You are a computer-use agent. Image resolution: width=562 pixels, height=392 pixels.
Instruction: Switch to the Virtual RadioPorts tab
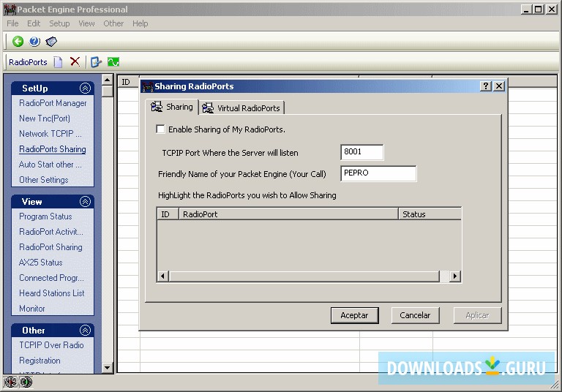242,108
